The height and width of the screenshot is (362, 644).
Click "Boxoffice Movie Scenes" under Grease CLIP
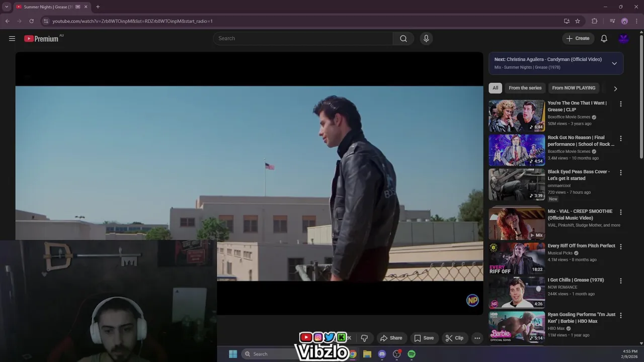point(569,117)
